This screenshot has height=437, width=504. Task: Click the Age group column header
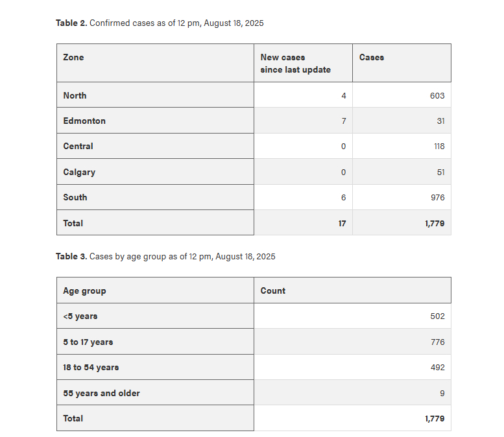click(x=84, y=290)
